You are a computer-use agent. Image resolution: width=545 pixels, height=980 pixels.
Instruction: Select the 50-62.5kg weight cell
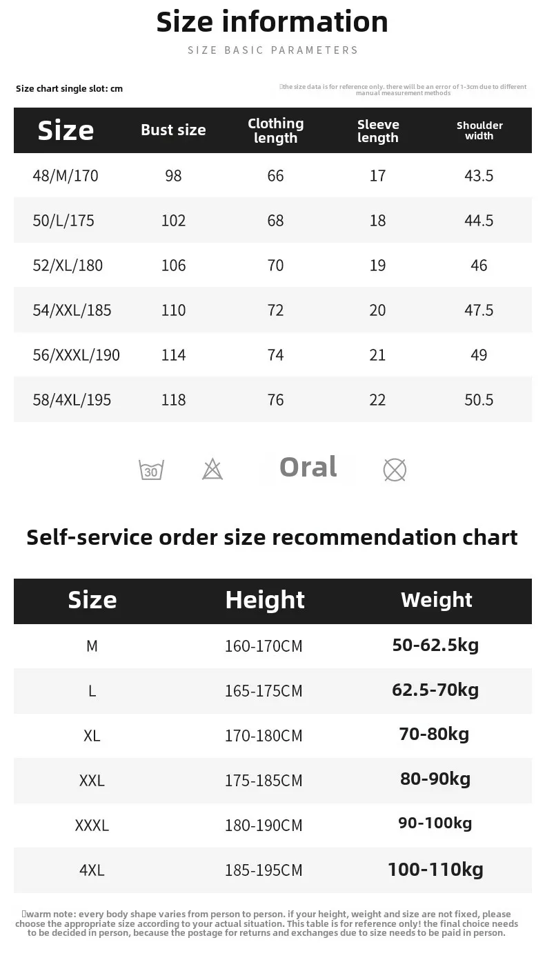tap(435, 646)
